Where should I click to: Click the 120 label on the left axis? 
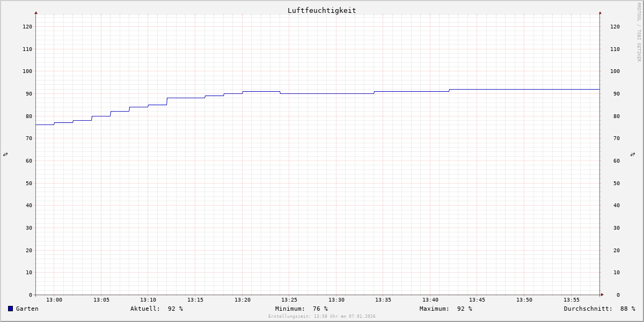27,27
